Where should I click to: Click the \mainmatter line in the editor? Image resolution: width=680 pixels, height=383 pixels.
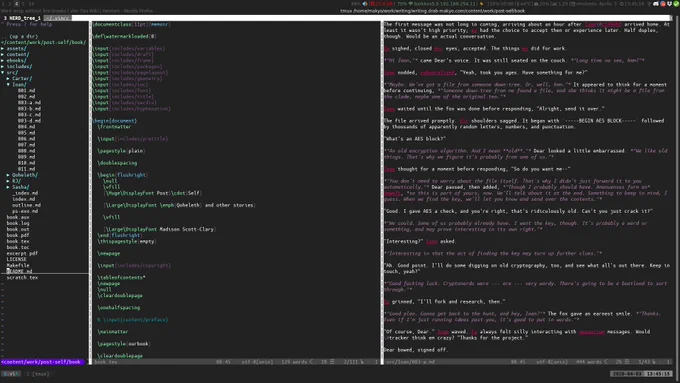tap(113, 332)
